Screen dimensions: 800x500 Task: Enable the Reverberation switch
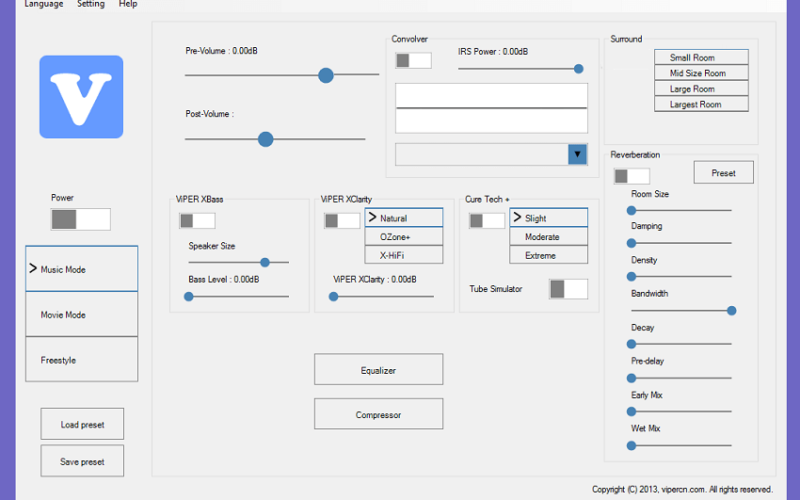pyautogui.click(x=632, y=177)
